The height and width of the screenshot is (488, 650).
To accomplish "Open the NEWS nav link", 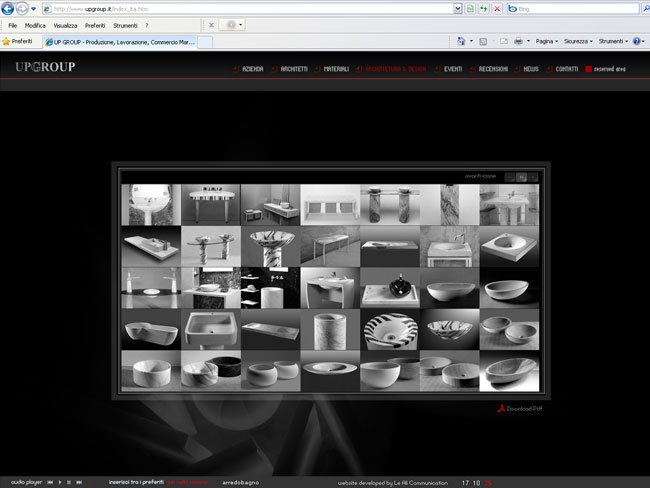I will 531,69.
